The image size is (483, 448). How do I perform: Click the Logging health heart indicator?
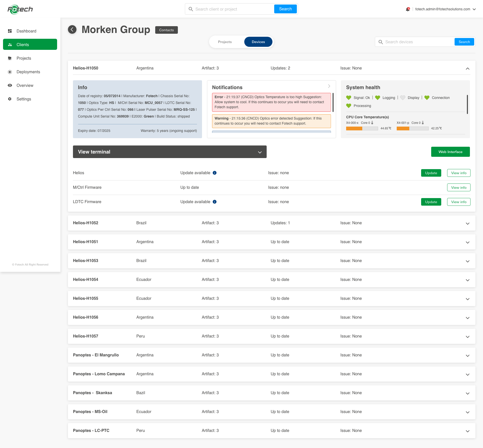coord(378,98)
